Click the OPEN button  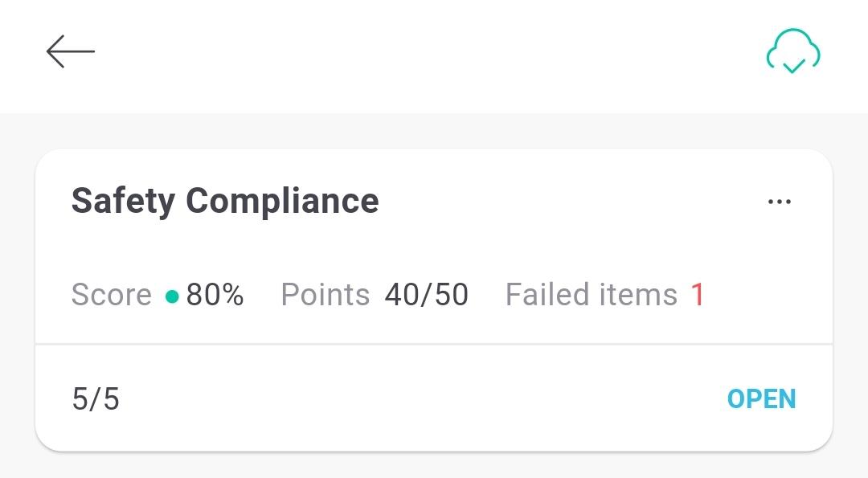761,399
